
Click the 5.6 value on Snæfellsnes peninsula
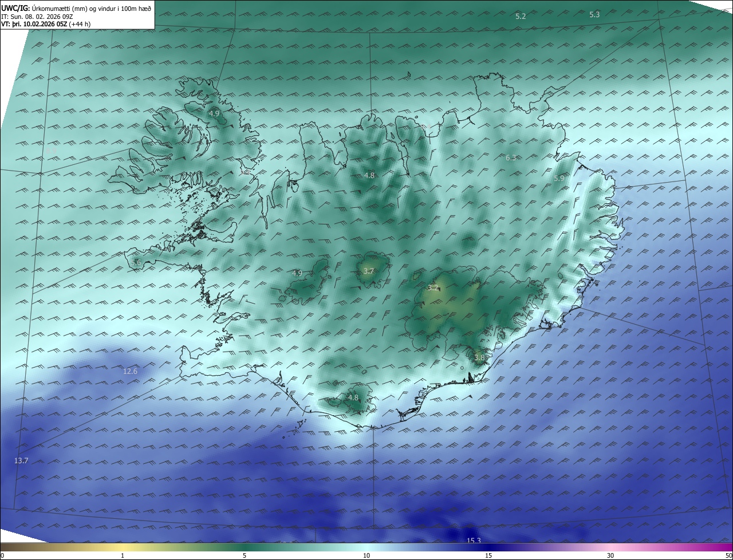point(136,262)
